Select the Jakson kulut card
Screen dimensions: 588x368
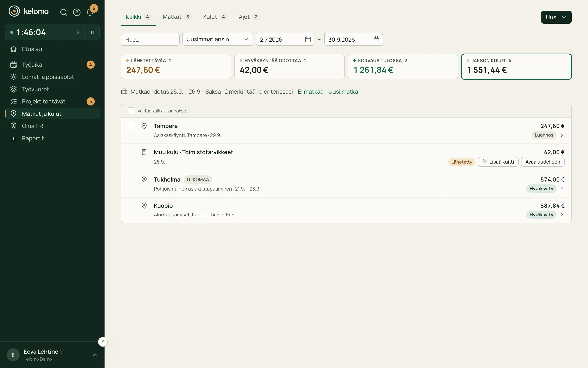pyautogui.click(x=516, y=67)
